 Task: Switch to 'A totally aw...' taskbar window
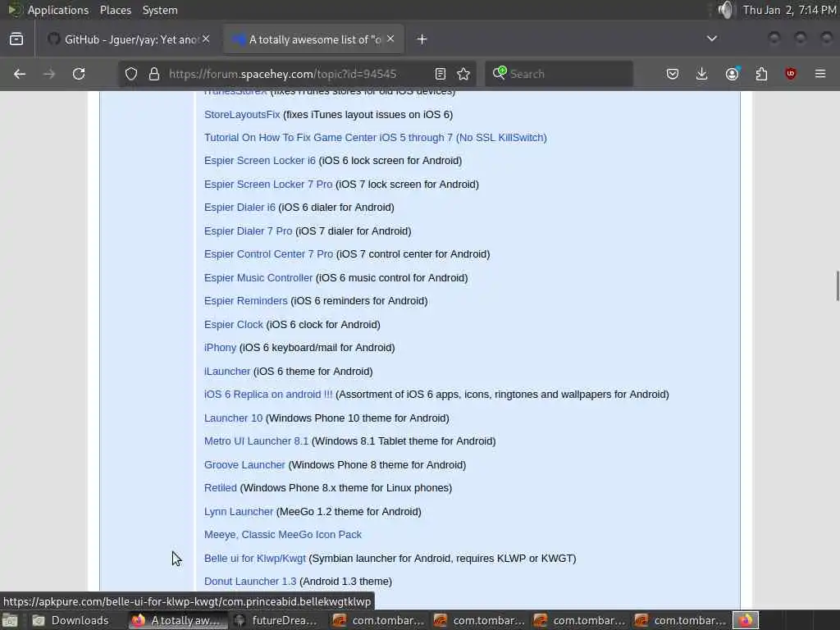pos(177,620)
